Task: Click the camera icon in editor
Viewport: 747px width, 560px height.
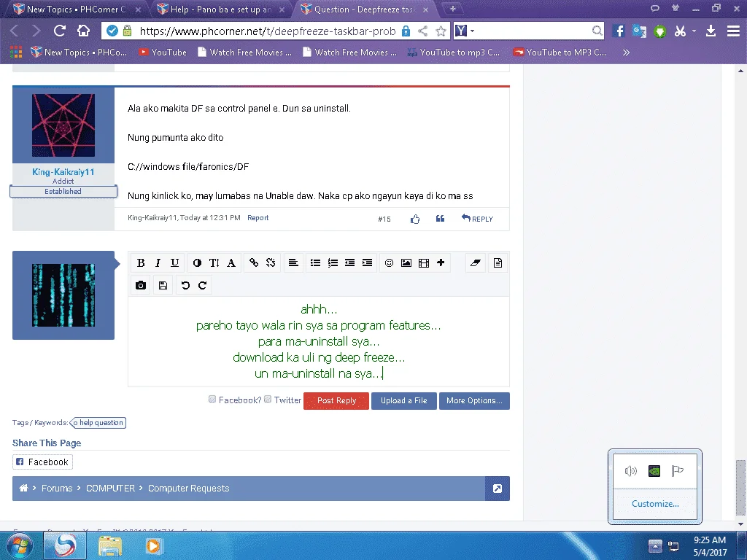Action: coord(141,285)
